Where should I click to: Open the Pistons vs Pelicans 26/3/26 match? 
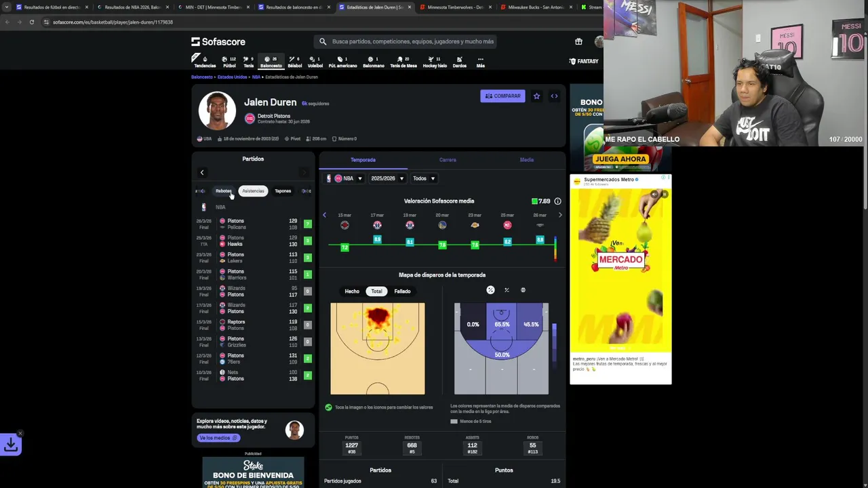tap(253, 224)
